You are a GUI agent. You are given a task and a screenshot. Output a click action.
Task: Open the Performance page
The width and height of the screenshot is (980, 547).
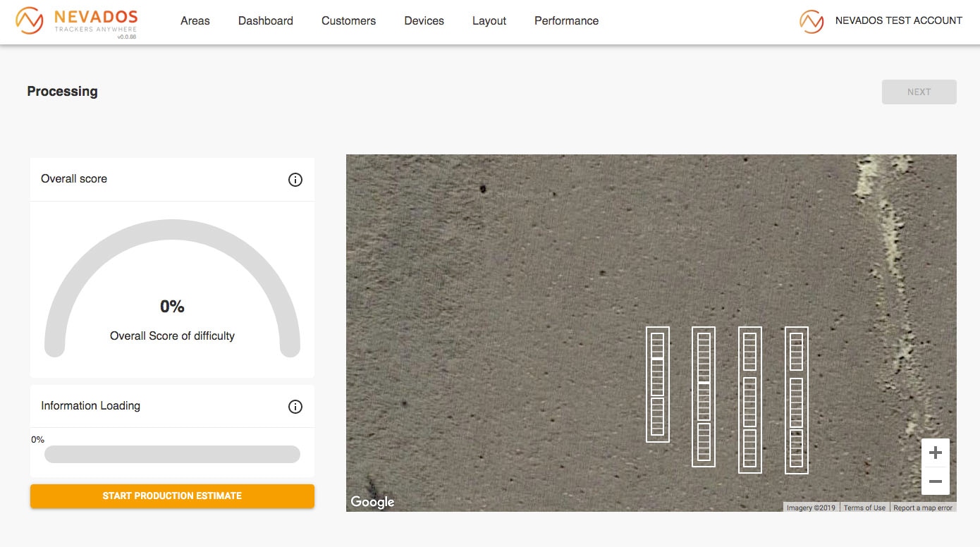[566, 21]
